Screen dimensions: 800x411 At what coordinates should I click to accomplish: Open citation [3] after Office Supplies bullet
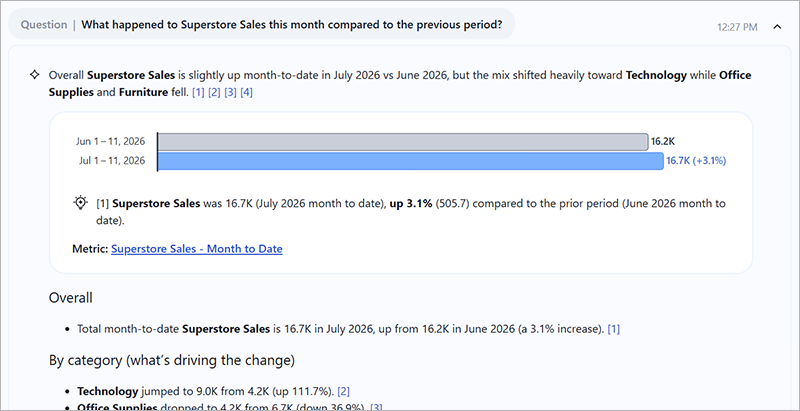click(x=376, y=407)
